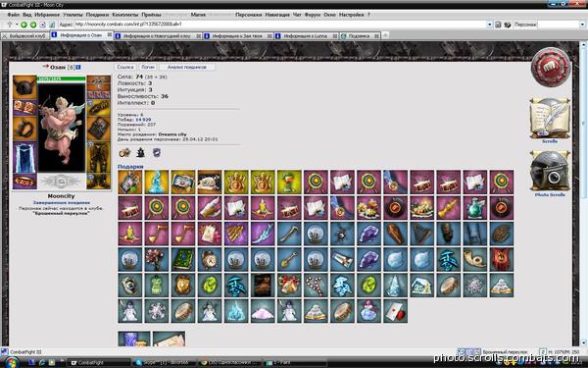Click the pink potion bottle gift
Image resolution: width=588 pixels, height=368 pixels.
tap(369, 311)
